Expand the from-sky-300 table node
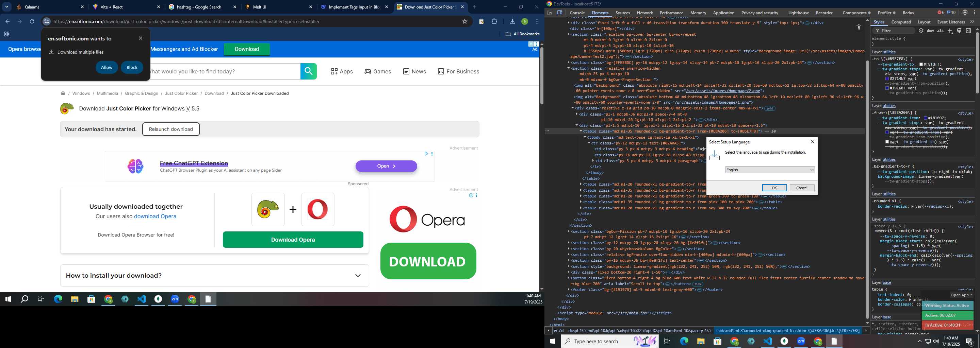The width and height of the screenshot is (980, 348). coord(581,208)
